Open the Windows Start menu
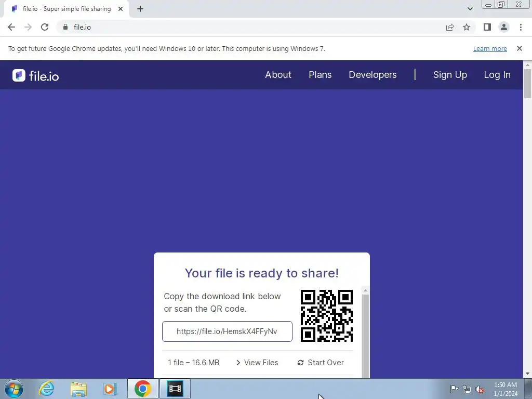The image size is (532, 399). click(14, 389)
